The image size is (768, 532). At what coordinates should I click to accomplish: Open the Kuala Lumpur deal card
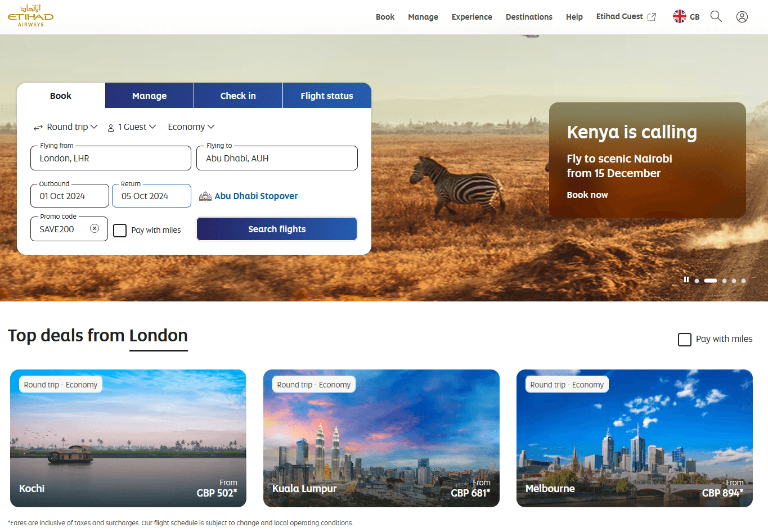point(381,438)
